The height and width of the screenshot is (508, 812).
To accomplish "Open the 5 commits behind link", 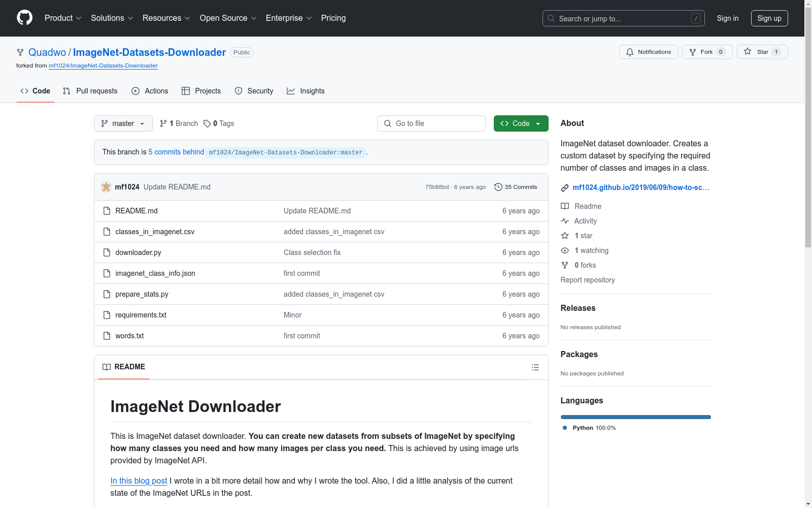I will click(176, 152).
